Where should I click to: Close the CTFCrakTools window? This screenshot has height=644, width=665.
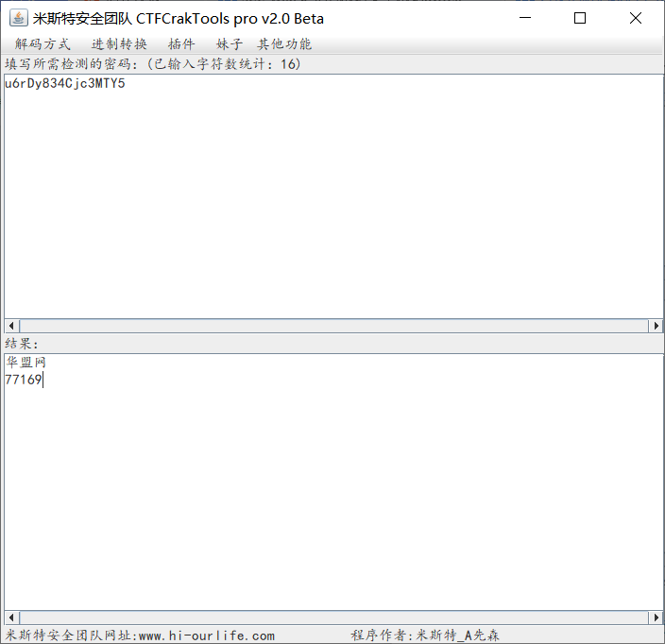point(636,18)
